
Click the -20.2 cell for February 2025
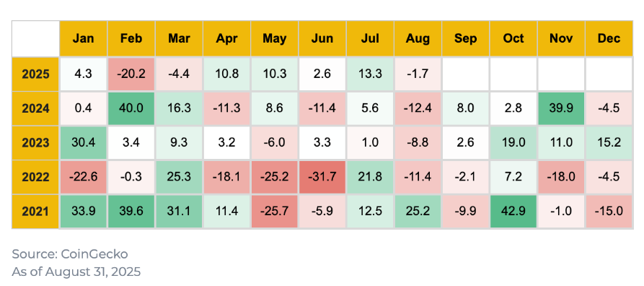(x=131, y=74)
